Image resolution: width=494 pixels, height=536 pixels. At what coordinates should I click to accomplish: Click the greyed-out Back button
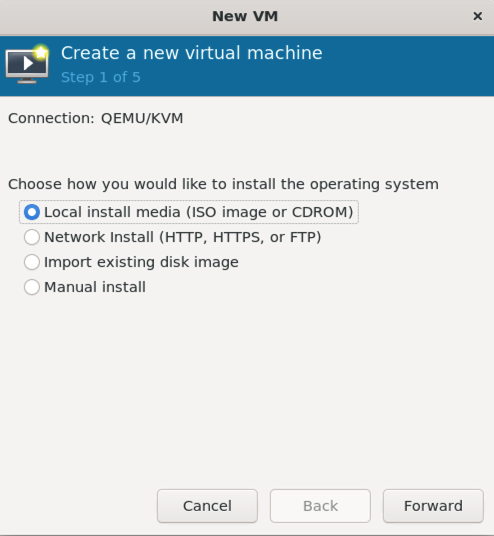(x=320, y=506)
